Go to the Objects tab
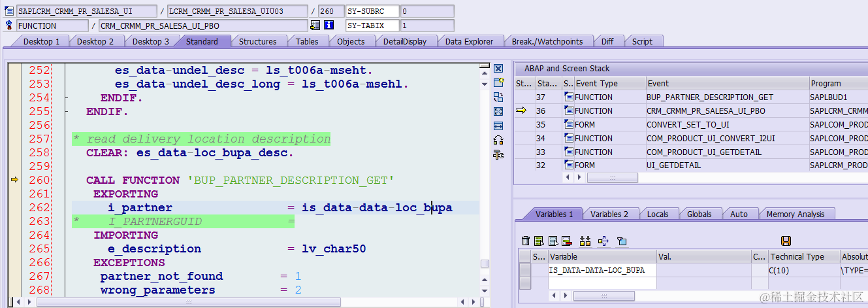 (351, 41)
